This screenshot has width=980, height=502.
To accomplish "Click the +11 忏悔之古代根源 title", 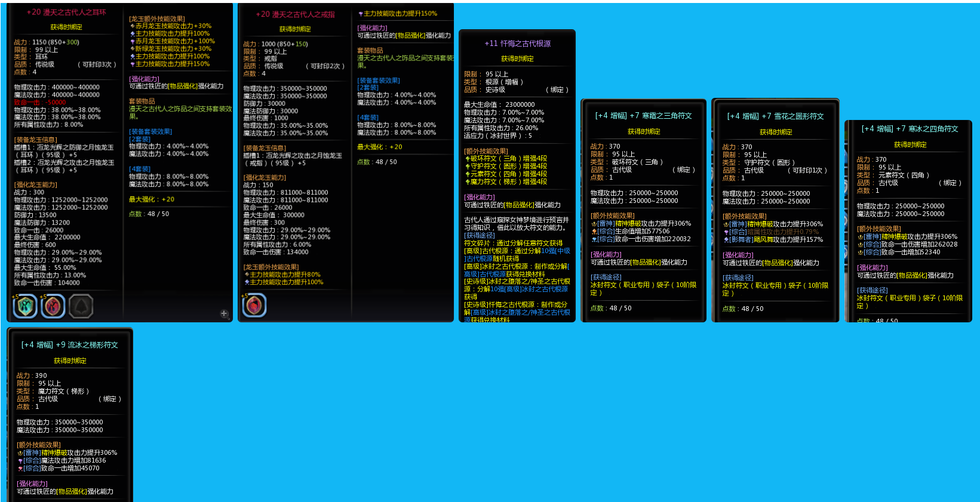I will pos(517,44).
